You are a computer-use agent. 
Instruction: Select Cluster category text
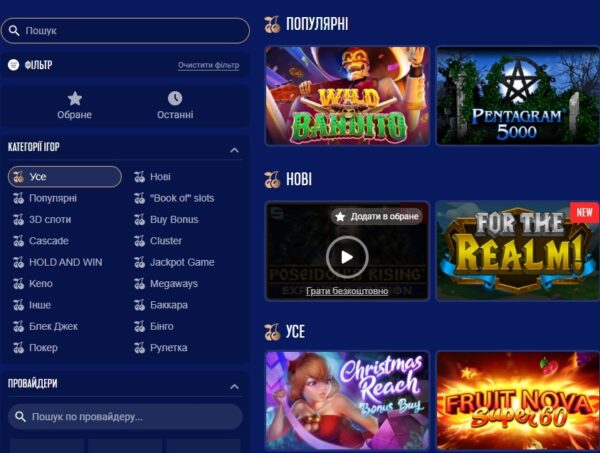(x=166, y=241)
